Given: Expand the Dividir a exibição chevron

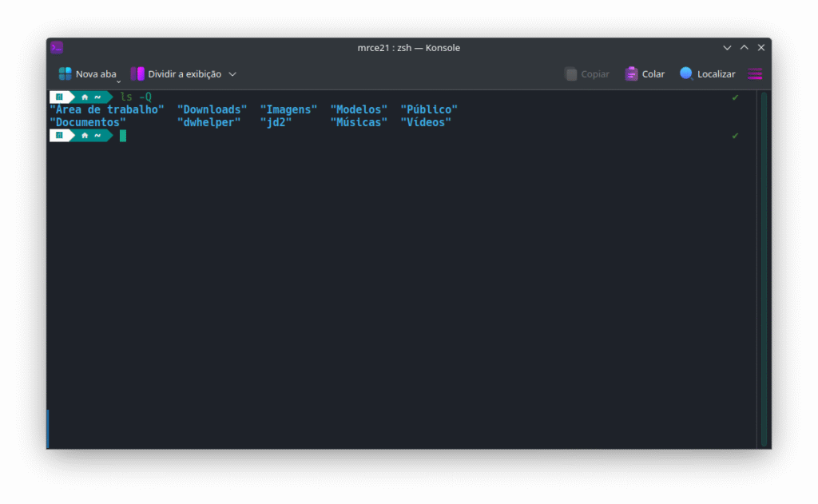Looking at the screenshot, I should [232, 74].
